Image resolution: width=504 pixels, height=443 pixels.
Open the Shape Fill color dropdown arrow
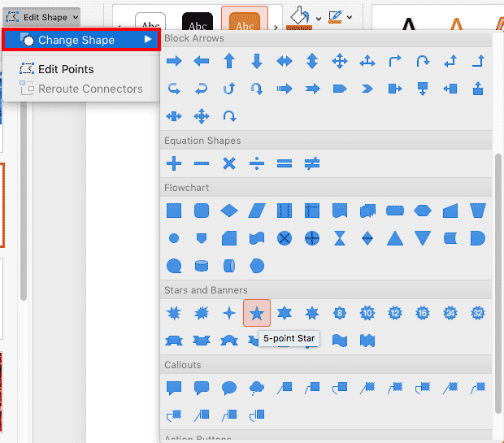point(319,19)
